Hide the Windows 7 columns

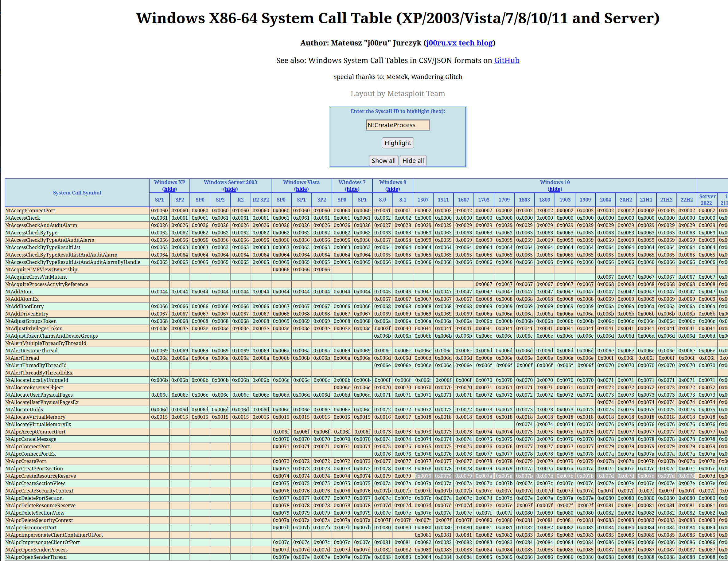[352, 189]
